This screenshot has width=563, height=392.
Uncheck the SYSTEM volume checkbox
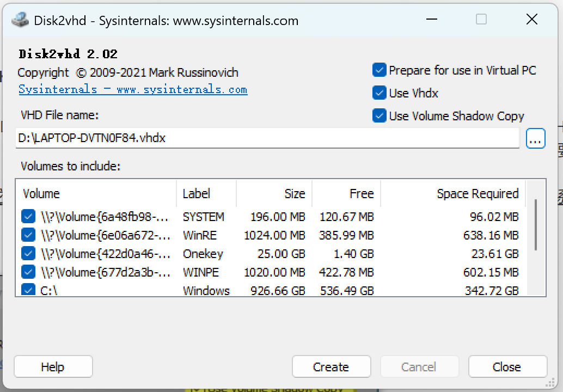tap(28, 217)
